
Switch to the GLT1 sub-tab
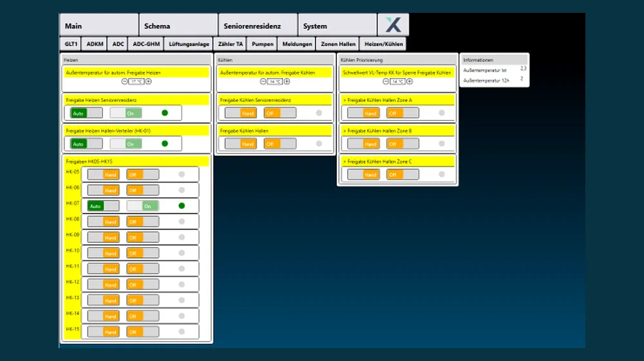click(x=71, y=44)
